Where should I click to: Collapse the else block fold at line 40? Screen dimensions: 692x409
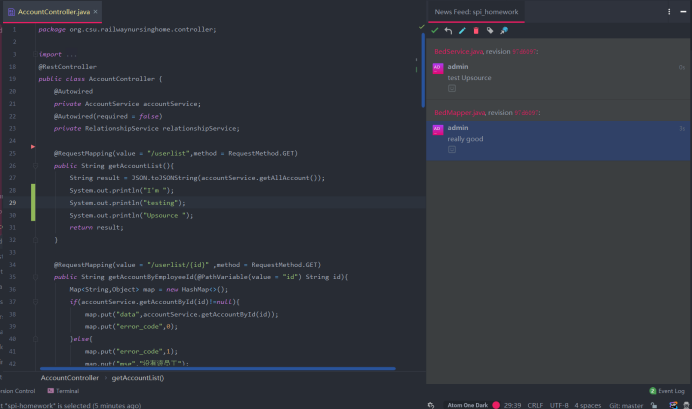35,339
